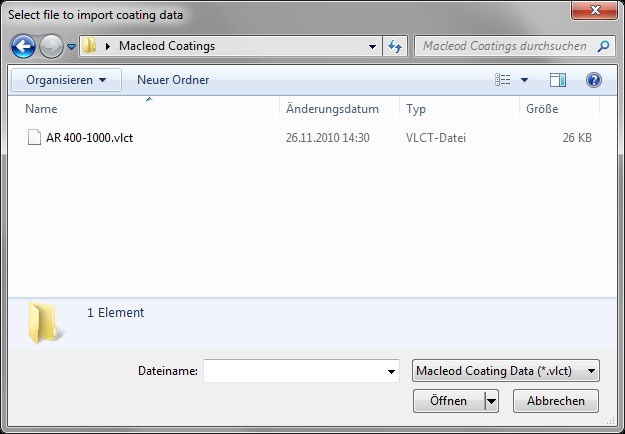Click the Öffnen button
Screen dimensions: 625x434
449,401
